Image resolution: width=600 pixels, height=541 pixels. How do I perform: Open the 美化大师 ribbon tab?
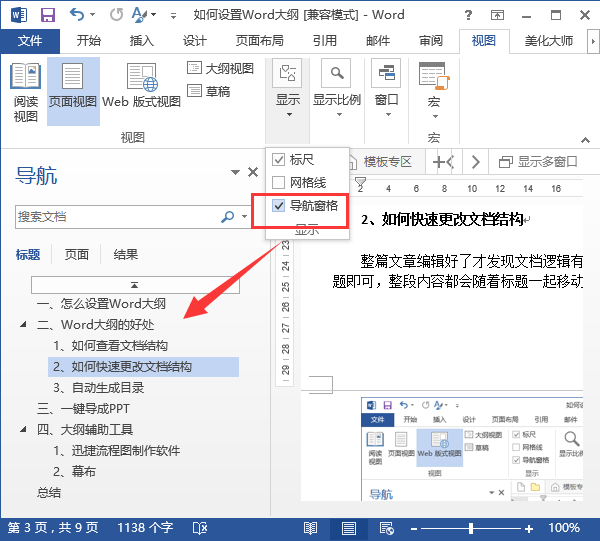(549, 41)
